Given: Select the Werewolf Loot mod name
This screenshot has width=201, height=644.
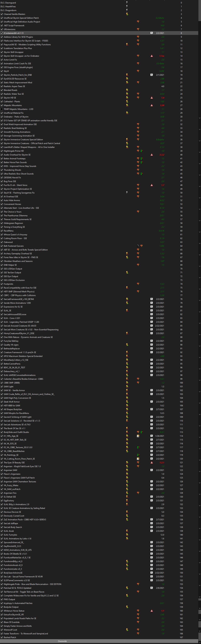Looking at the screenshot, I should [11, 630].
